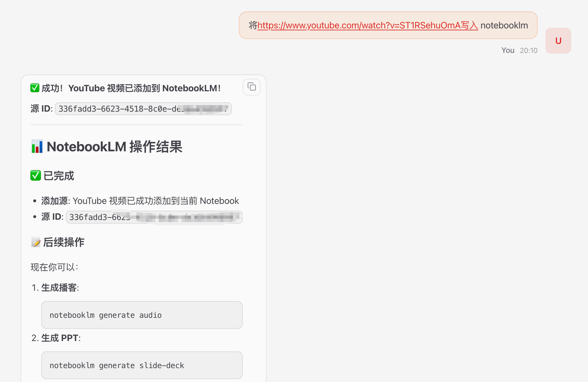The height and width of the screenshot is (382, 588).
Task: Click the checkmark icon next to 已完成
Action: point(35,175)
